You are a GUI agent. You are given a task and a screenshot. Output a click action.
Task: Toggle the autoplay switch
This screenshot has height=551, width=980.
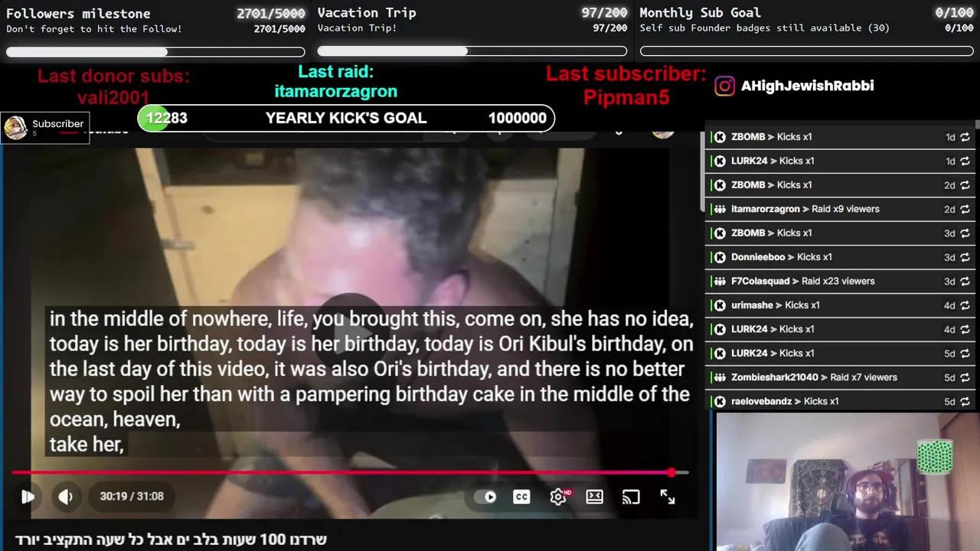coord(485,497)
